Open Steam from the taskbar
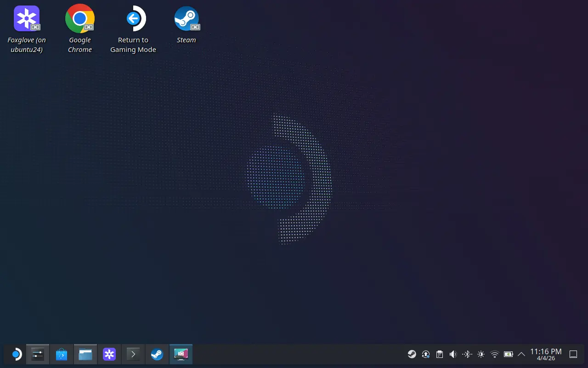 [x=157, y=354]
